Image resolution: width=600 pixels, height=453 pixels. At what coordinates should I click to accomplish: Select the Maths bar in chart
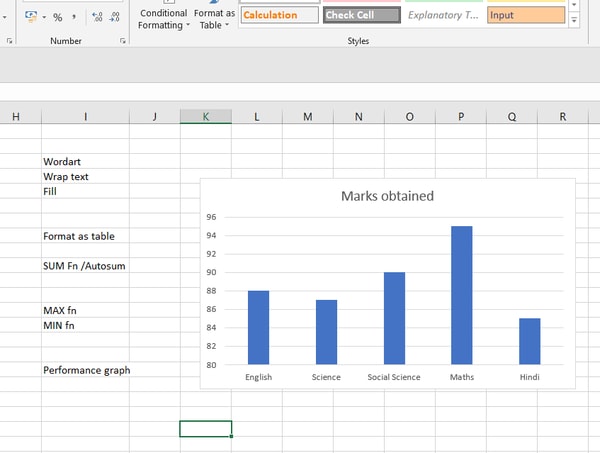(x=462, y=295)
